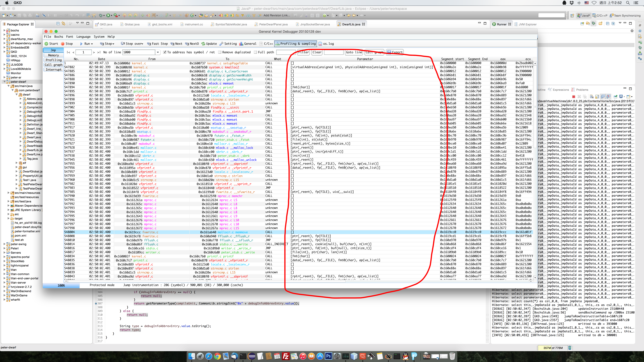Click the Next step button
The width and height of the screenshot is (644, 362).
pyautogui.click(x=176, y=43)
